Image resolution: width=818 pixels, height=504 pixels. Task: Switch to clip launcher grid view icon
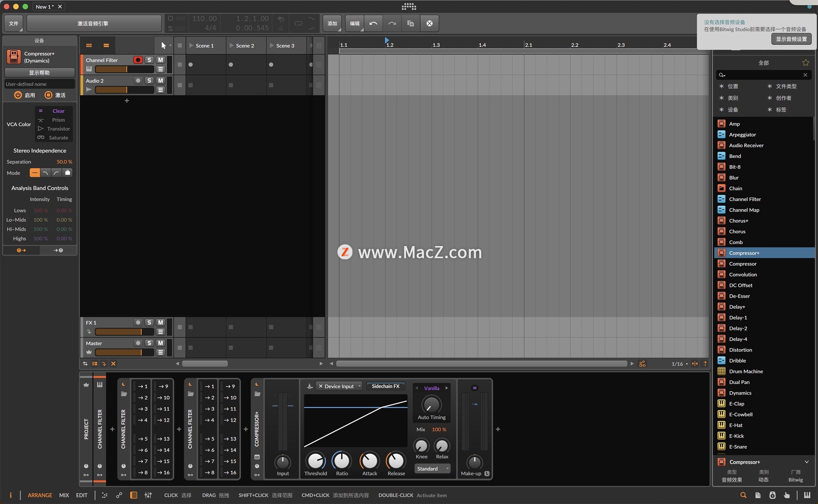point(89,46)
